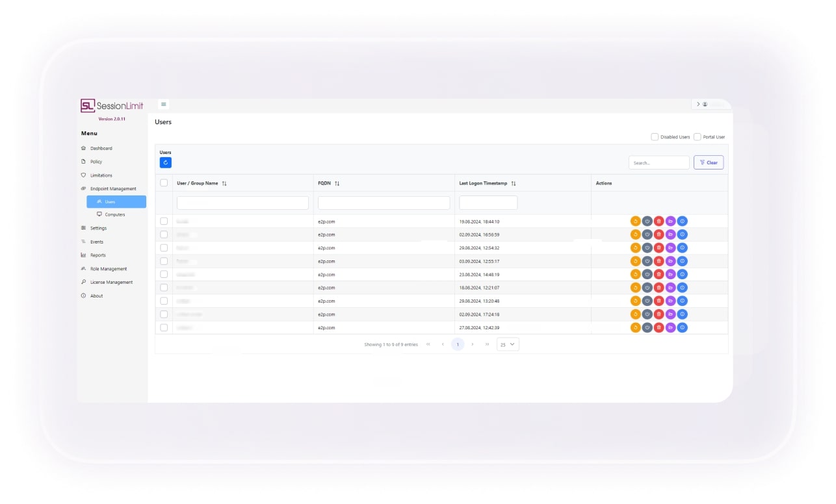Sort by Last Logon Timestamp column
The height and width of the screenshot is (504, 836).
pos(514,184)
